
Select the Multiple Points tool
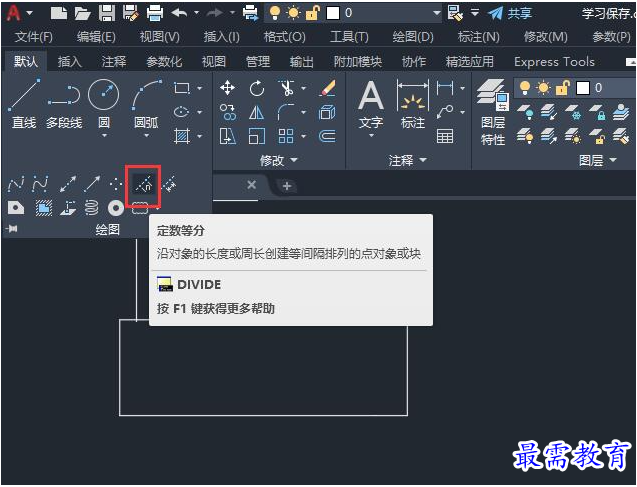[x=116, y=185]
